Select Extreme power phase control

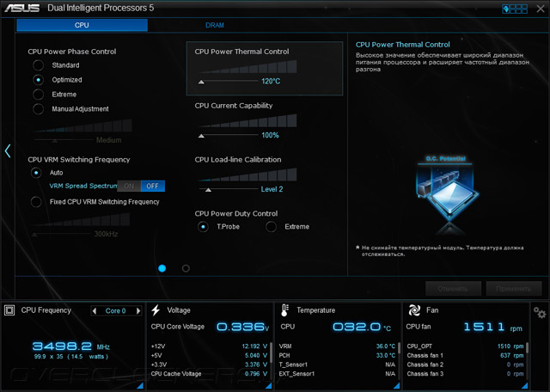(x=38, y=95)
